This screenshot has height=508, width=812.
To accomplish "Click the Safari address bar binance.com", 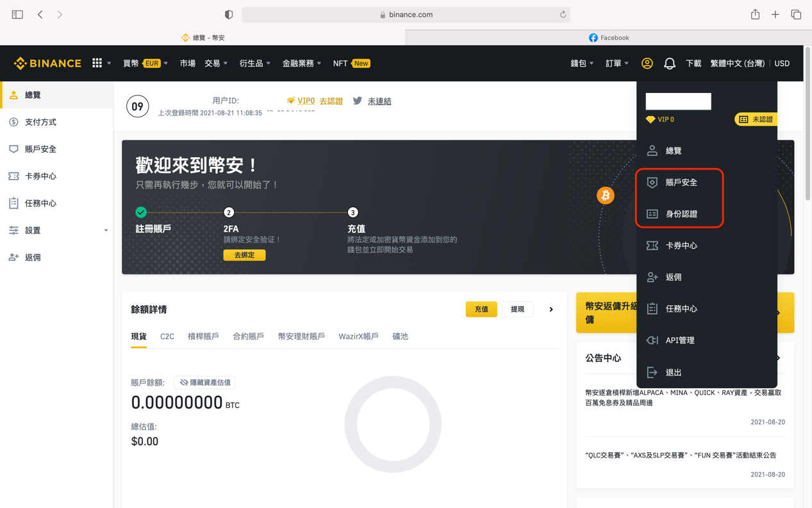I will coord(406,14).
